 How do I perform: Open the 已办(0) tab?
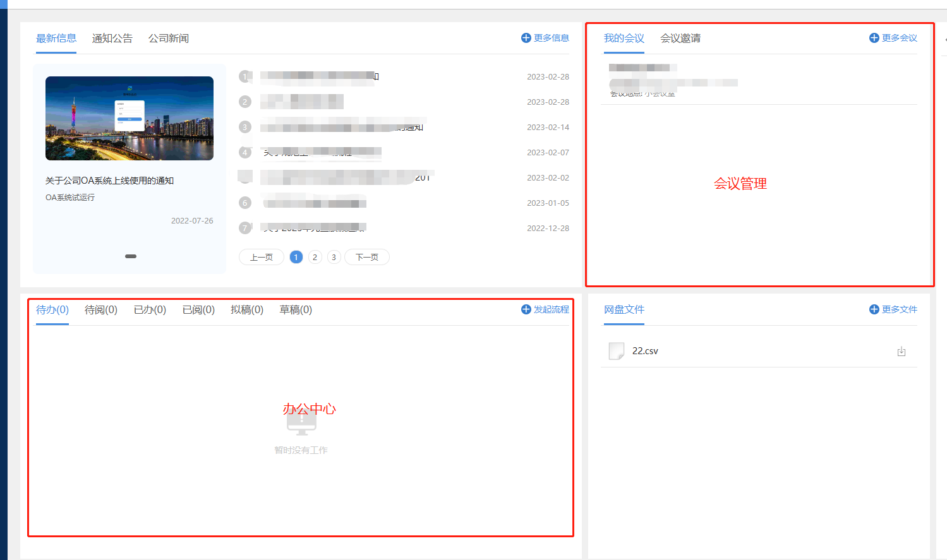point(150,310)
